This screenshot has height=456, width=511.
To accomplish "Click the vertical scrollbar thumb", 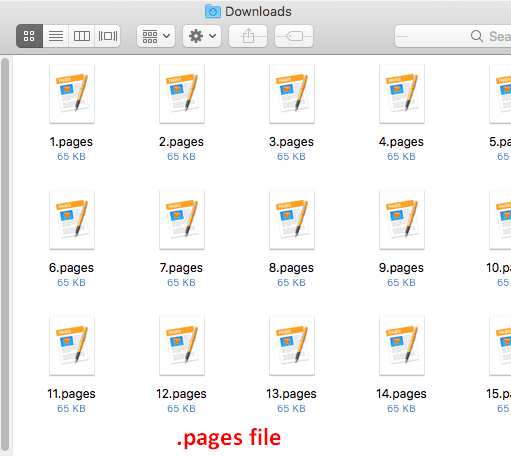I will [x=5, y=255].
